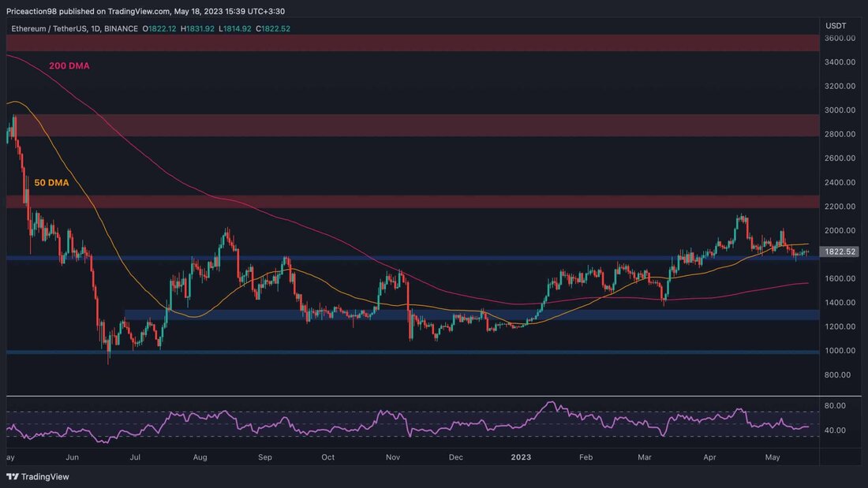Click the Oct label on time axis
This screenshot has height=488, width=868.
pos(327,457)
